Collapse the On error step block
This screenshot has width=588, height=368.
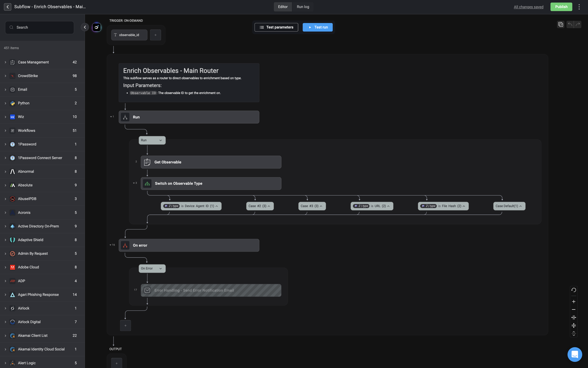coord(111,245)
